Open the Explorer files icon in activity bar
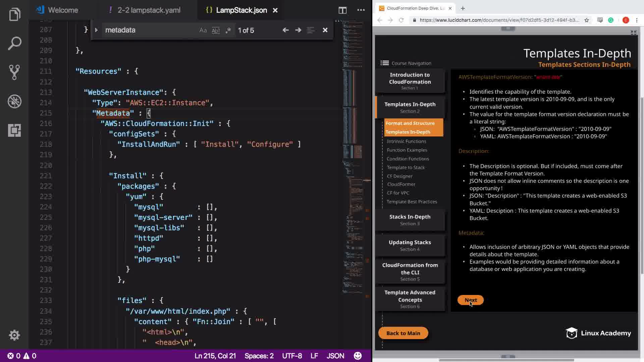 [x=14, y=14]
